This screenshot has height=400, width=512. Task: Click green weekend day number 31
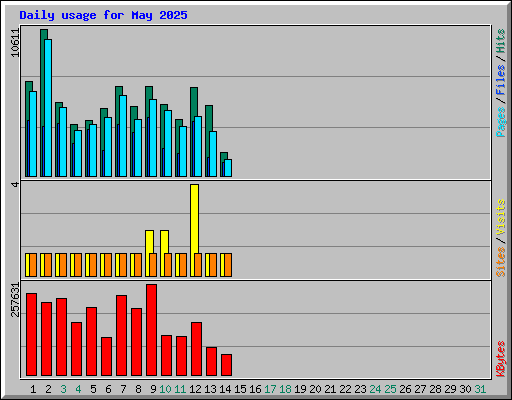(x=480, y=389)
